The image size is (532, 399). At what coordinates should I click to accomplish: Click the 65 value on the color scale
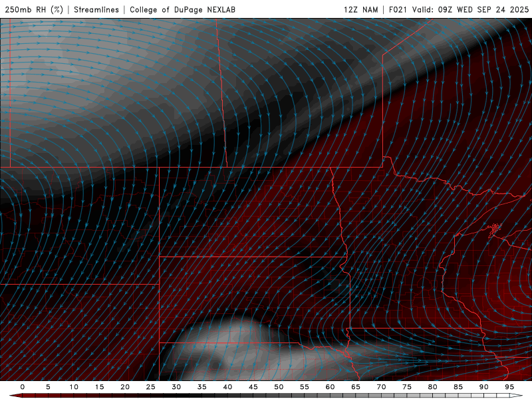click(x=355, y=387)
